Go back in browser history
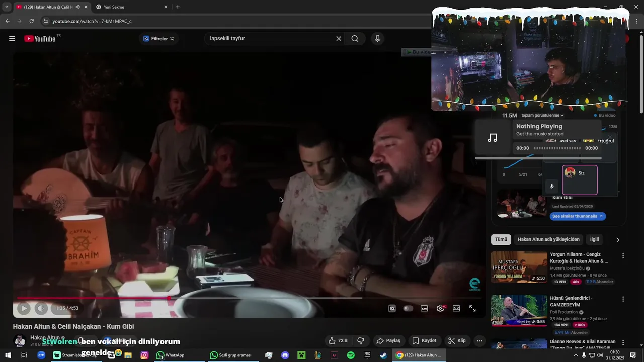This screenshot has width=644, height=362. click(x=7, y=21)
